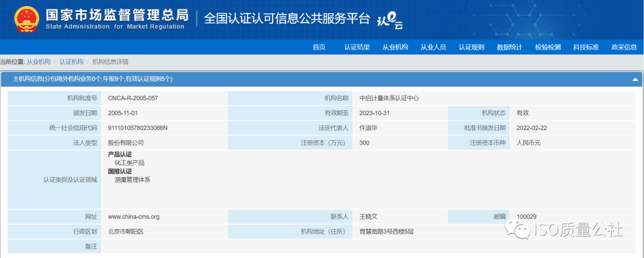Image resolution: width=644 pixels, height=258 pixels.
Task: Click the 产品认证 category heading
Action: click(x=120, y=155)
